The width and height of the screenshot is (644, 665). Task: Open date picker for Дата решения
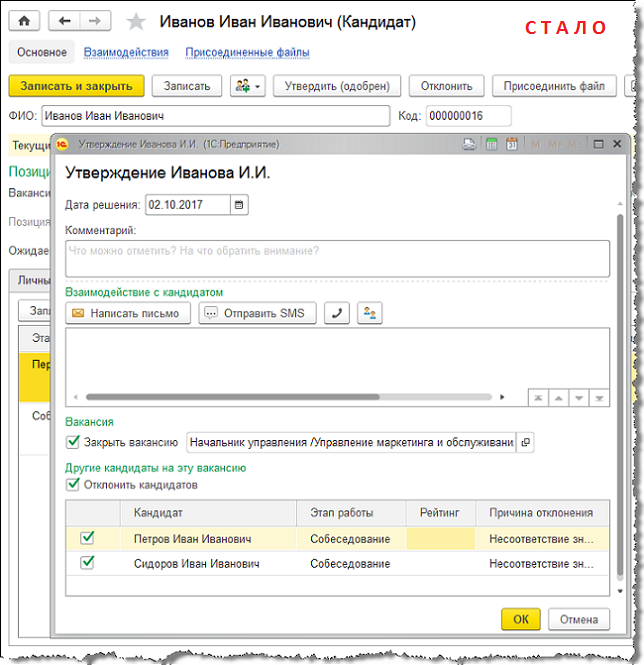(x=239, y=205)
